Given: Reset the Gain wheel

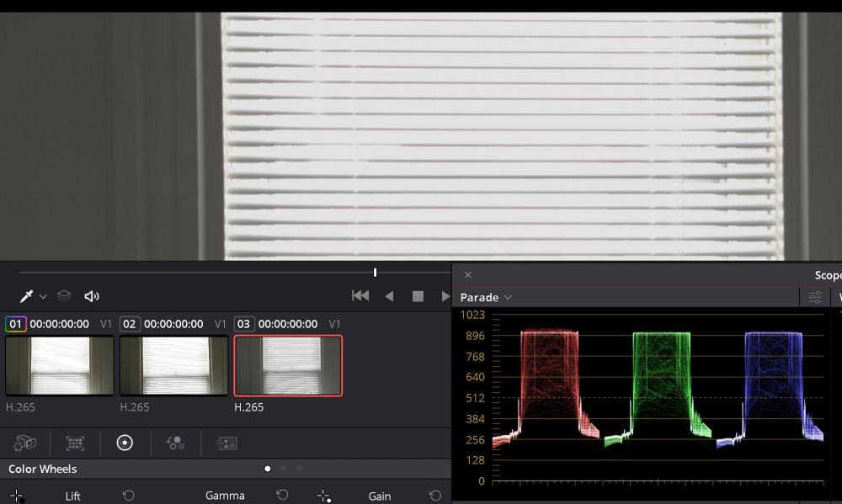Looking at the screenshot, I should pyautogui.click(x=435, y=496).
